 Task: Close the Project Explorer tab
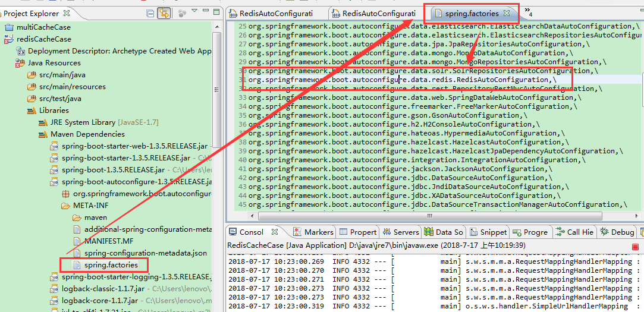[x=67, y=12]
